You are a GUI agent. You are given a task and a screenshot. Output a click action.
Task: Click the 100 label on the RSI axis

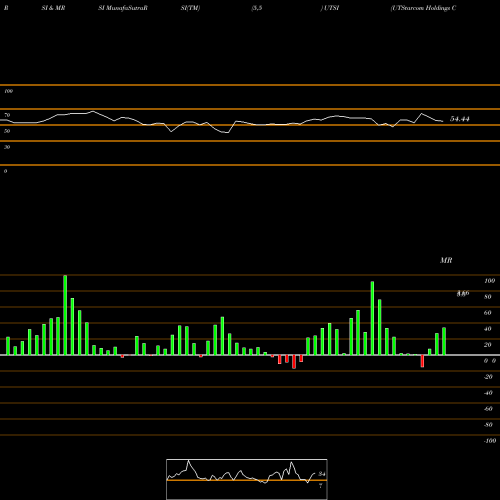click(8, 91)
